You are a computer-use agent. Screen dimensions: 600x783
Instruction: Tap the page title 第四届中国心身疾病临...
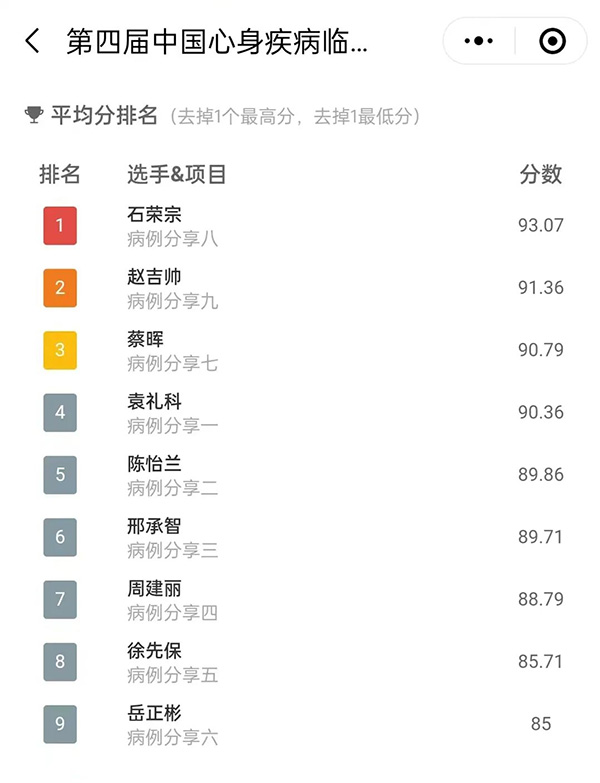[x=217, y=41]
